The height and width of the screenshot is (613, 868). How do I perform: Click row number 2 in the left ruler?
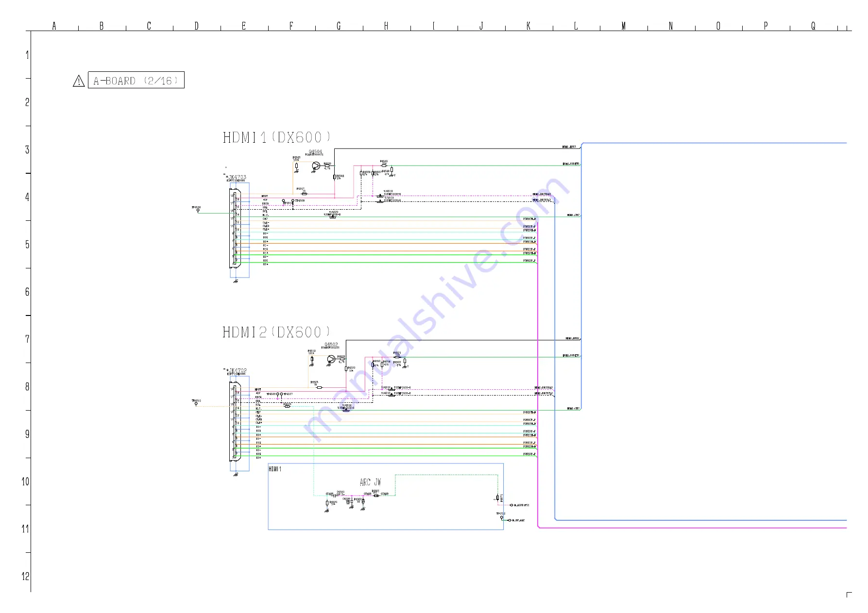pyautogui.click(x=27, y=102)
